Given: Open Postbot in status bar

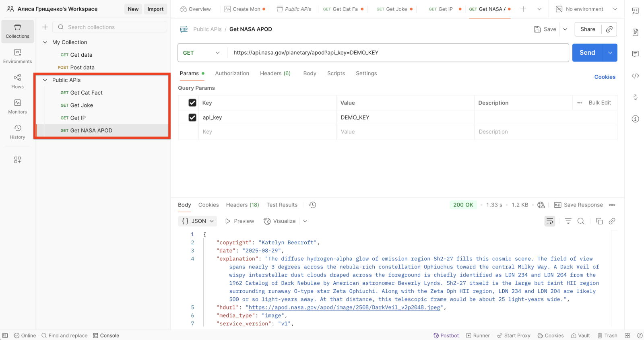Looking at the screenshot, I should [x=446, y=336].
